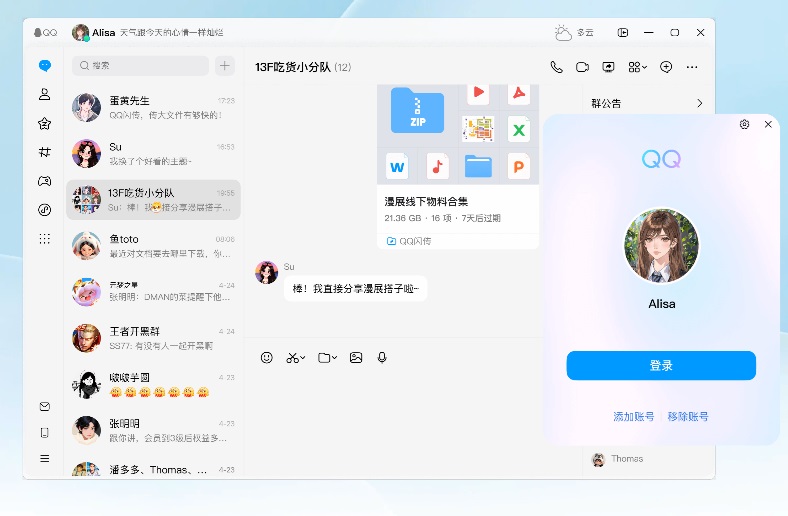This screenshot has height=516, width=788.
Task: Click the 移除账号 link
Action: [x=688, y=416]
